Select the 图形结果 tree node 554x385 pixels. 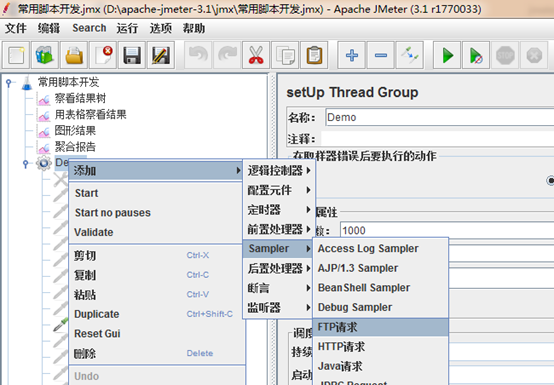[75, 131]
